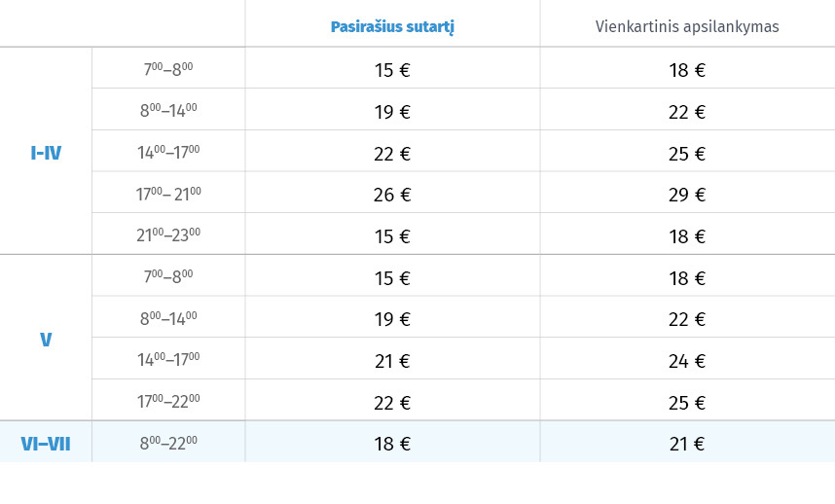Image resolution: width=835 pixels, height=504 pixels.
Task: Click the I-IV 14:00–17:00 time slot
Action: tap(168, 152)
